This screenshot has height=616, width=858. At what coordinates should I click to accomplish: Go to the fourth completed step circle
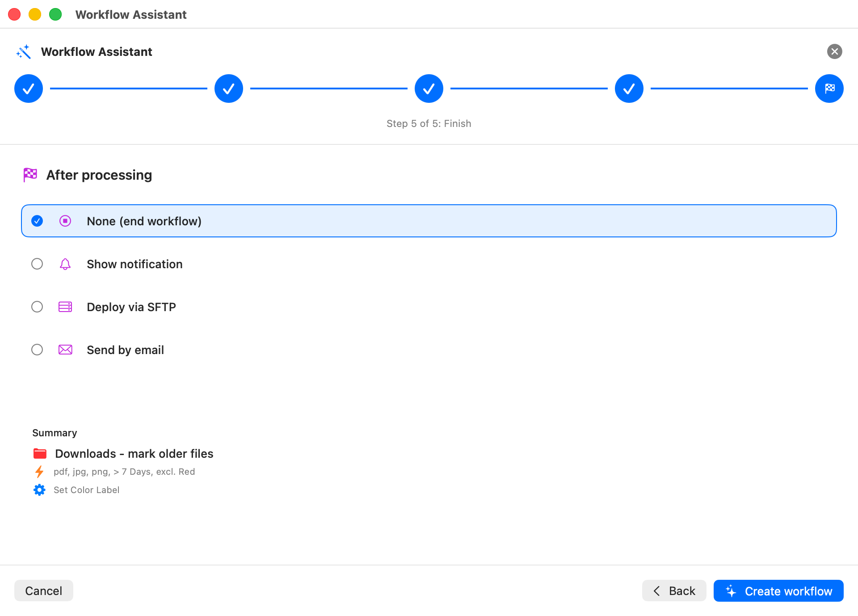coord(629,89)
